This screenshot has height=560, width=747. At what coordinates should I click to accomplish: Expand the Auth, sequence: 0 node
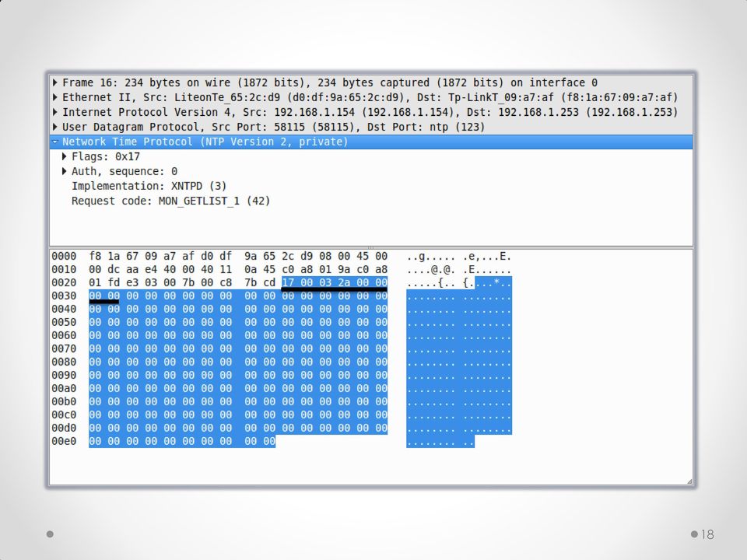click(65, 171)
